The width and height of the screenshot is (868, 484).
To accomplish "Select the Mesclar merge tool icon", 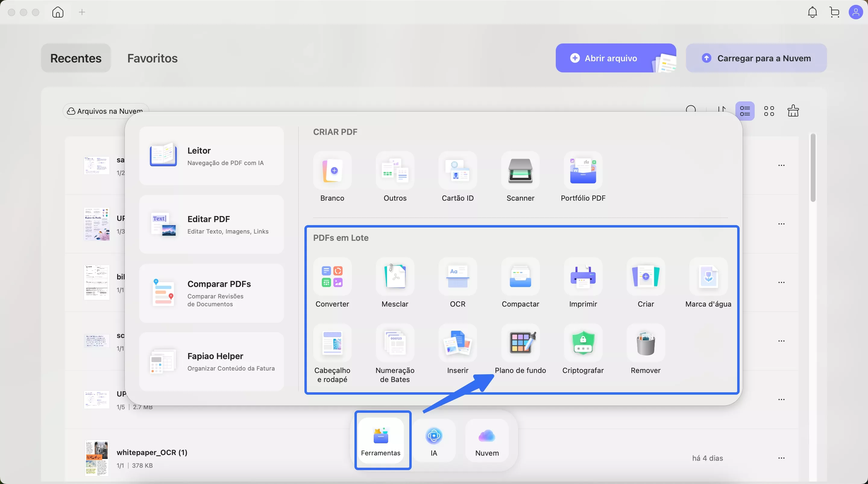I will click(395, 277).
